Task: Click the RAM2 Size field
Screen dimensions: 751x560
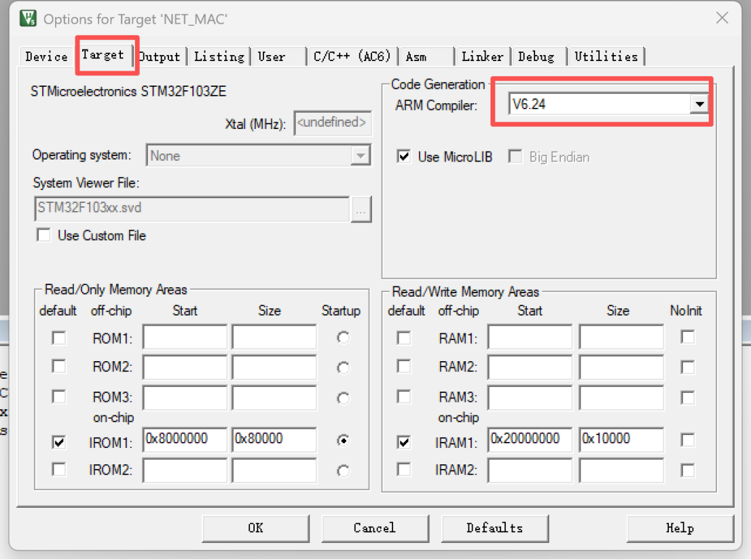Action: click(621, 367)
